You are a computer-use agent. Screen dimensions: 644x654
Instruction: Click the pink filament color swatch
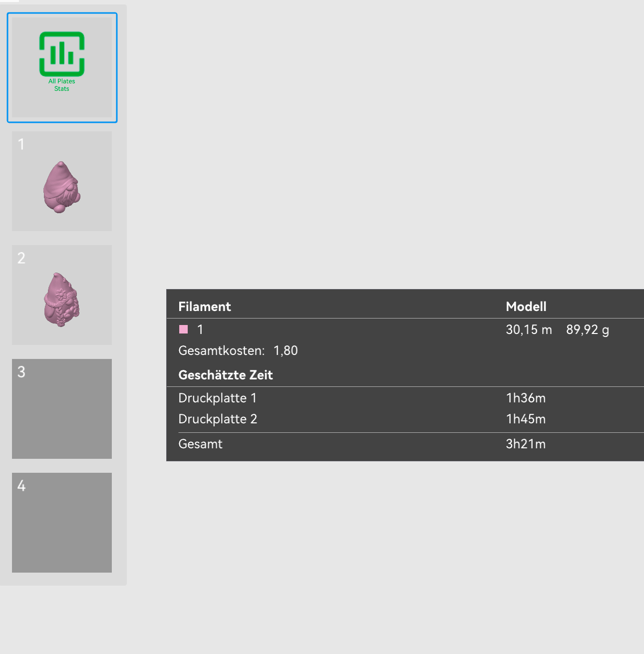click(x=184, y=329)
